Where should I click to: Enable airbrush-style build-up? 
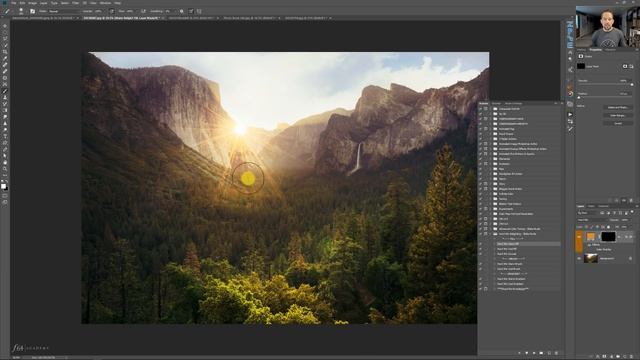click(x=143, y=11)
